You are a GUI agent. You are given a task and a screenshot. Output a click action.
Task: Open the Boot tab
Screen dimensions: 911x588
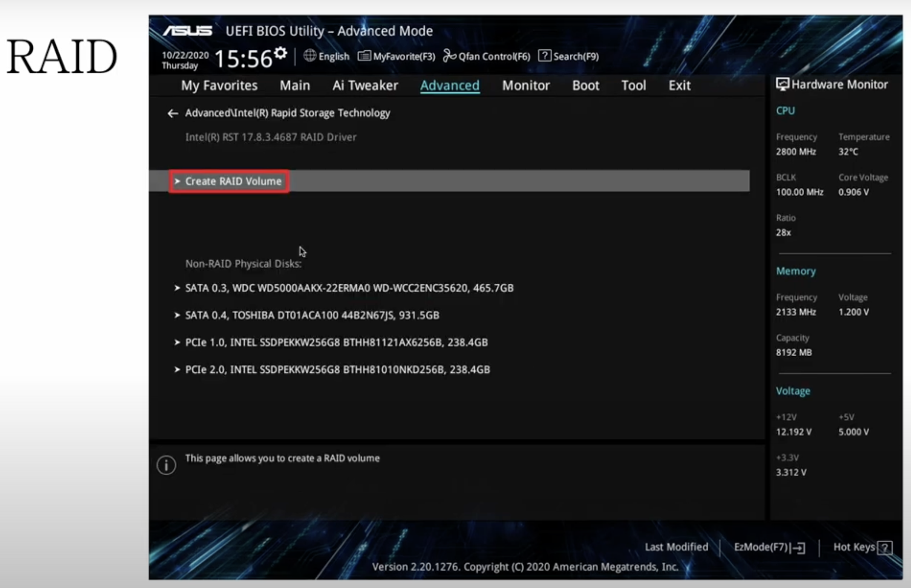pos(586,86)
